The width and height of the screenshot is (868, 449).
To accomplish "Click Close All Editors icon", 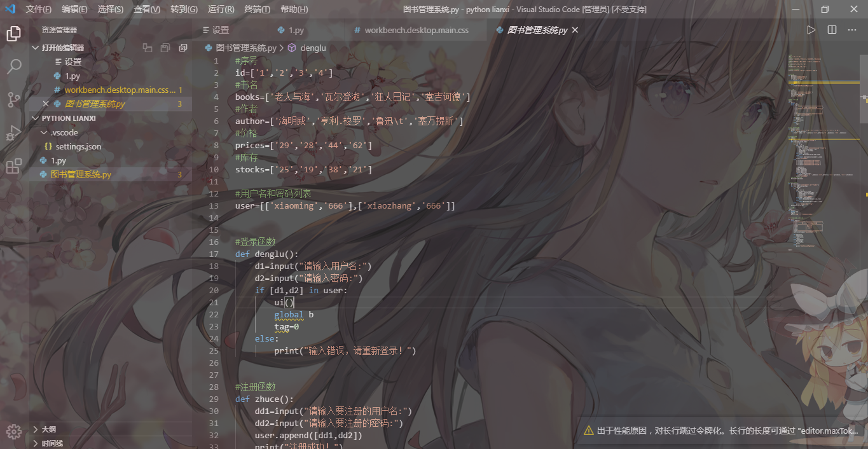I will [183, 48].
